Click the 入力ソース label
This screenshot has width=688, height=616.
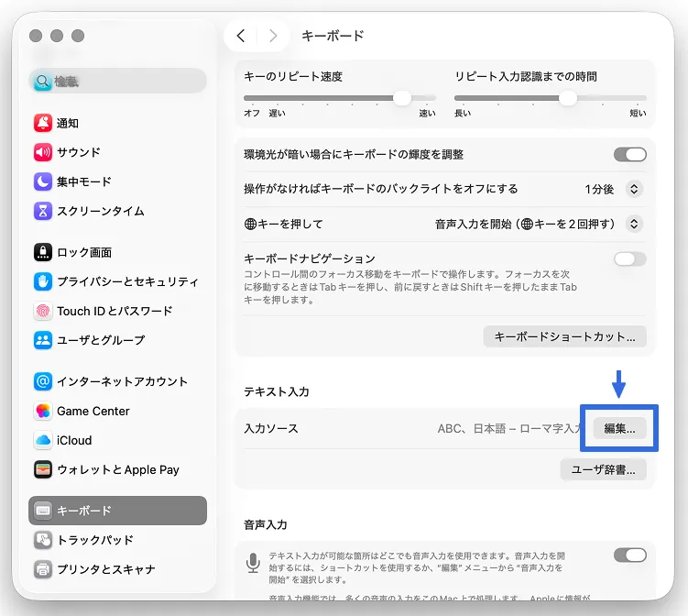click(271, 428)
